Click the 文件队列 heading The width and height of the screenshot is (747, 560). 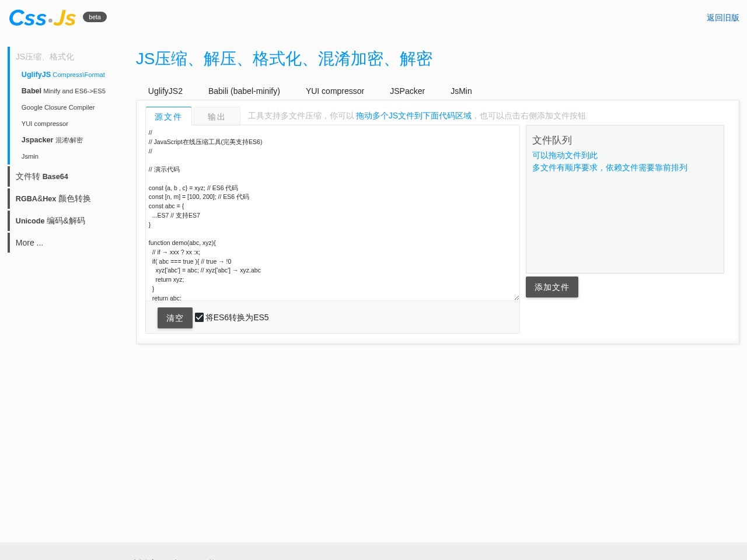tap(552, 140)
